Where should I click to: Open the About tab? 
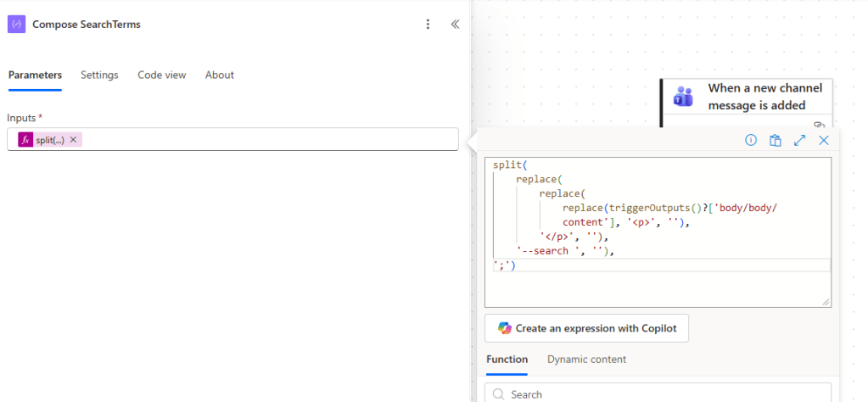[x=219, y=75]
